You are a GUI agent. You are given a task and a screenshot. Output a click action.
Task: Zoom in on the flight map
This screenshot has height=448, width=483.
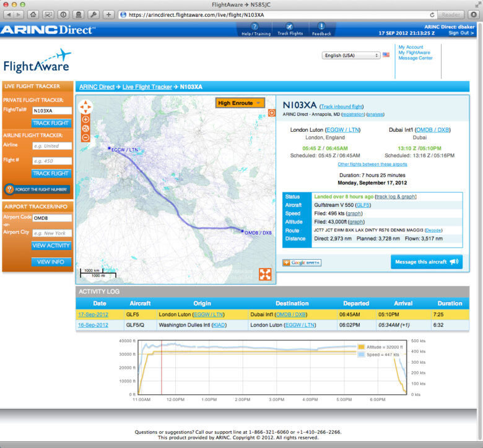point(85,119)
